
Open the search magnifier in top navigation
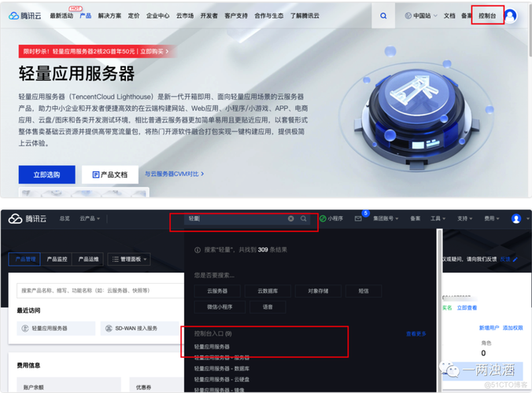383,16
